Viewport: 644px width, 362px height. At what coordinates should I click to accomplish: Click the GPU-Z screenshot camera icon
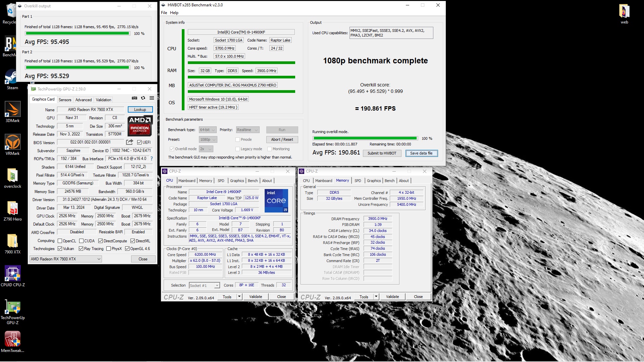[135, 98]
